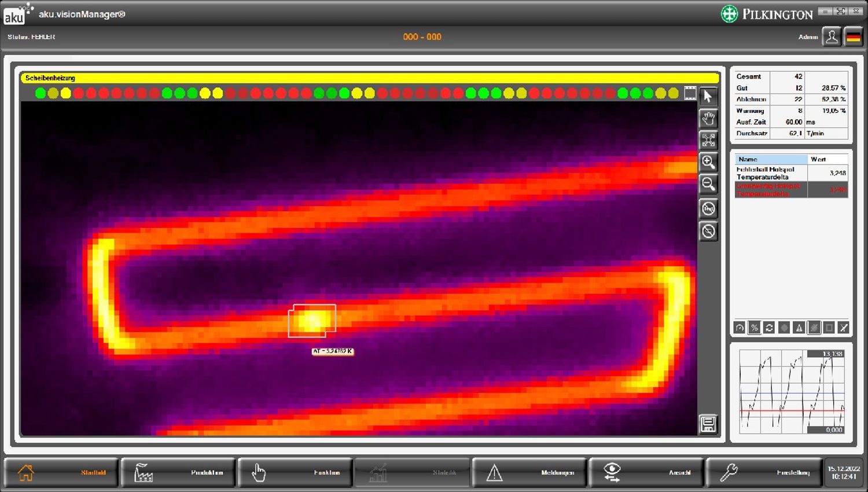Zoom in with magnifier plus icon
This screenshot has width=868, height=492.
[x=708, y=162]
